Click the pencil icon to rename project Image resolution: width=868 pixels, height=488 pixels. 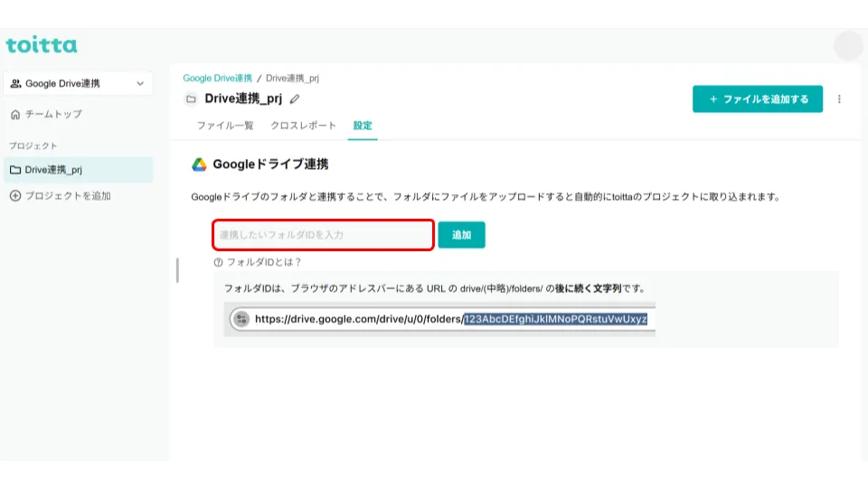click(295, 99)
